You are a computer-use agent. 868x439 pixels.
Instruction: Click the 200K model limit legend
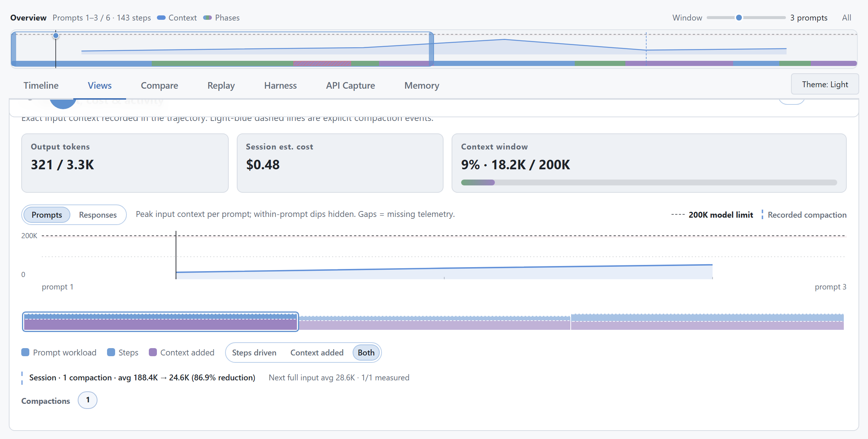tap(712, 215)
